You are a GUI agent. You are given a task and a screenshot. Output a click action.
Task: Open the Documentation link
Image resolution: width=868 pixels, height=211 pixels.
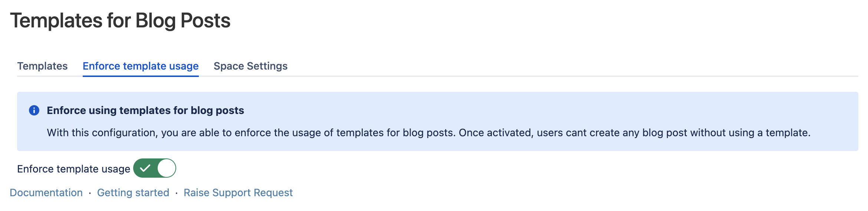point(46,192)
